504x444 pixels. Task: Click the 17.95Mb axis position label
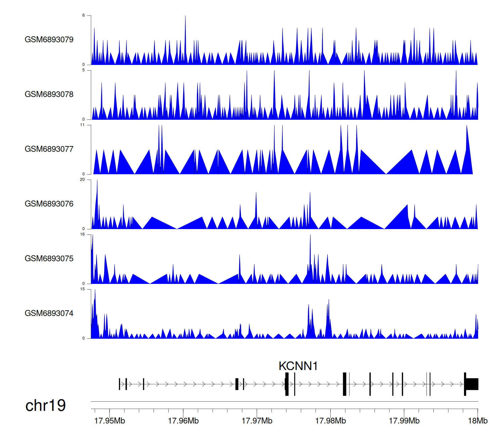pos(110,421)
